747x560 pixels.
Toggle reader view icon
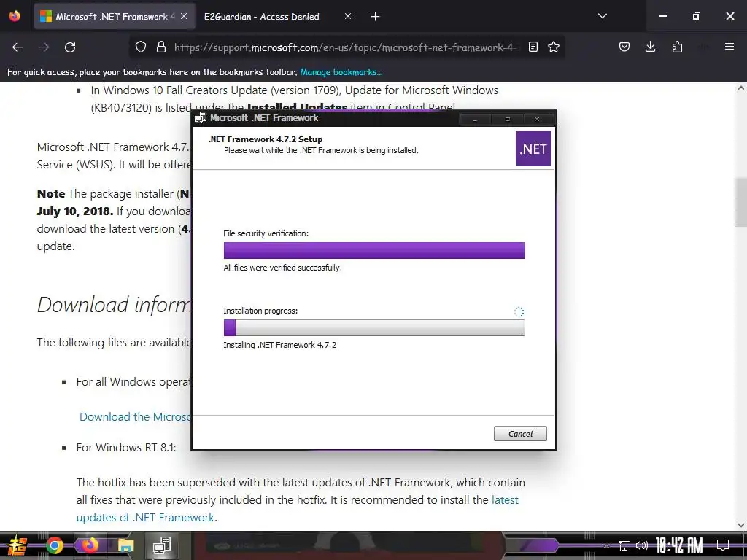pyautogui.click(x=533, y=47)
